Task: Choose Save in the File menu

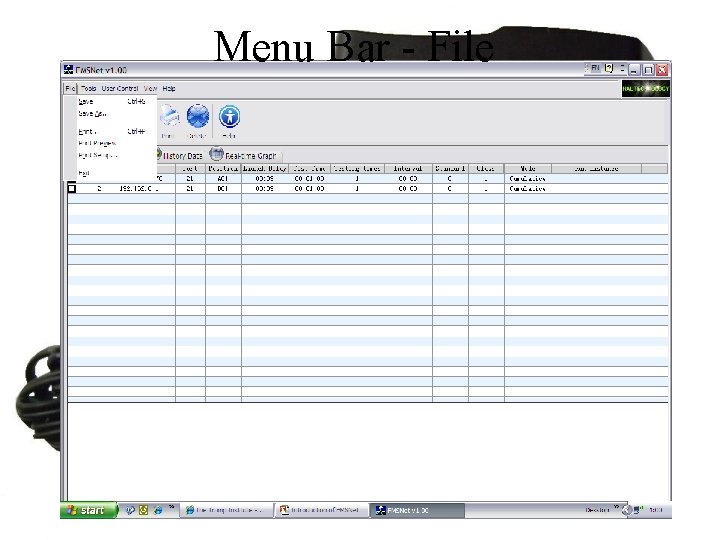Action: [x=112, y=101]
